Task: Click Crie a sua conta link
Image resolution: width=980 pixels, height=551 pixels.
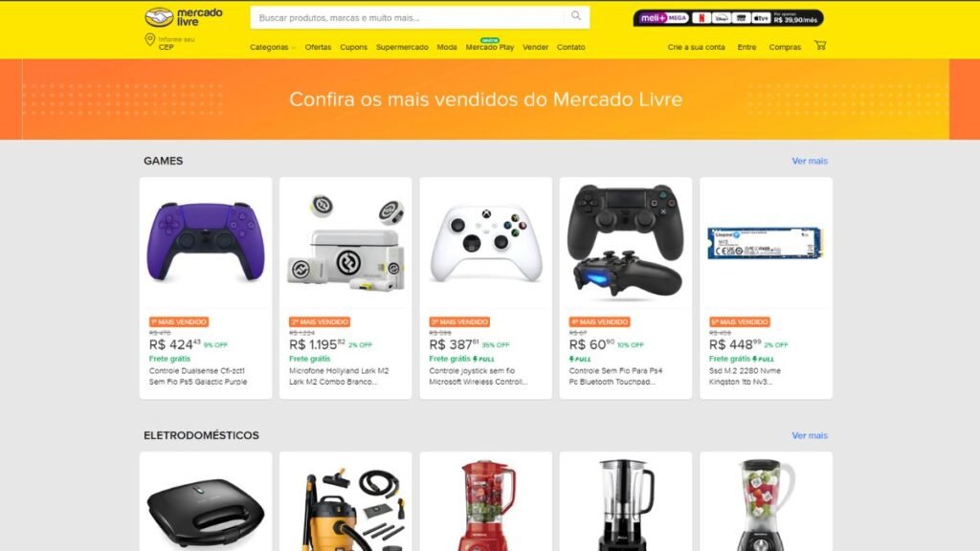Action: pos(696,48)
